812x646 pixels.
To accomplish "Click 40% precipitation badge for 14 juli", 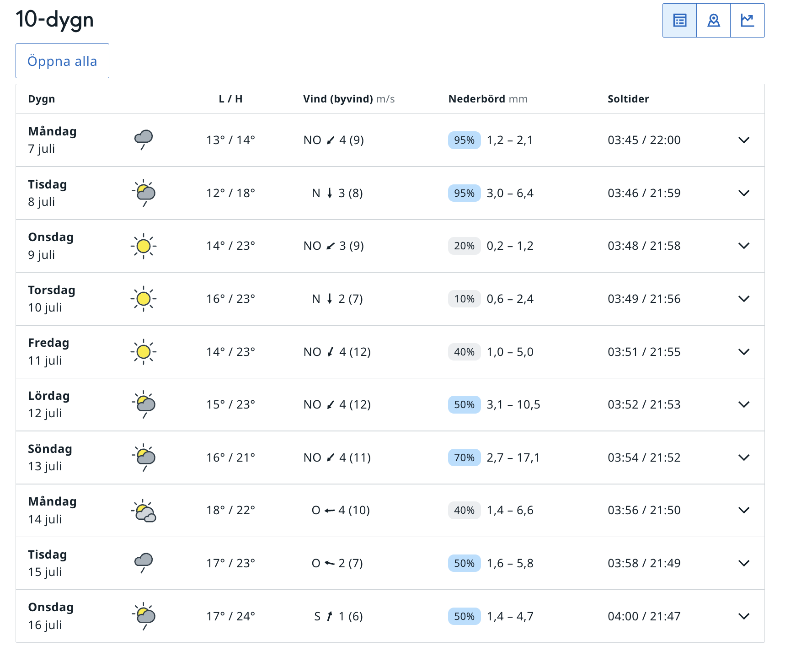I will coord(464,510).
